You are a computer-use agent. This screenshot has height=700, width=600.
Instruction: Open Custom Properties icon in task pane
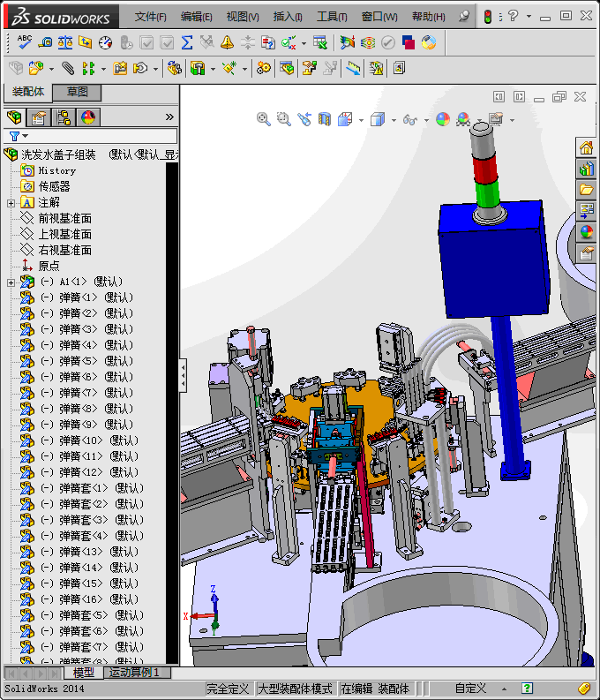586,253
